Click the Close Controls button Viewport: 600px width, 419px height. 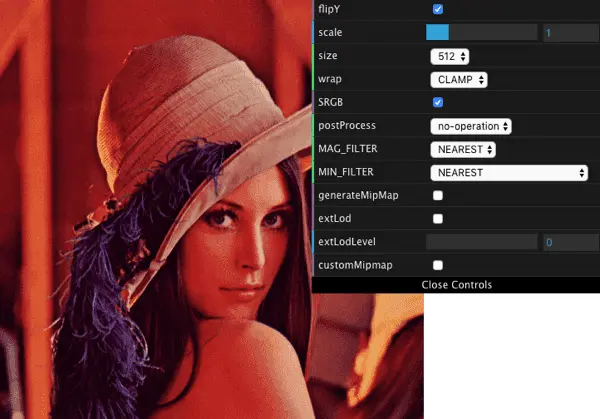(456, 285)
